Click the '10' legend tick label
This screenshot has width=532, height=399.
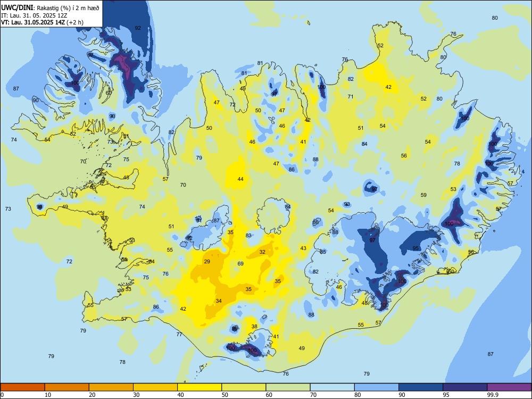(x=48, y=395)
